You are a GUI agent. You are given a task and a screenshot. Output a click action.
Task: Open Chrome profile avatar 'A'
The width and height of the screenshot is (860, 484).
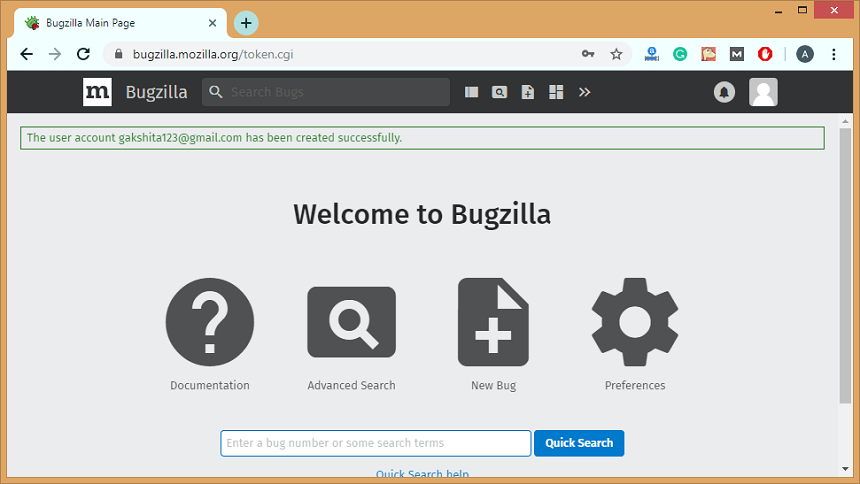coord(805,54)
